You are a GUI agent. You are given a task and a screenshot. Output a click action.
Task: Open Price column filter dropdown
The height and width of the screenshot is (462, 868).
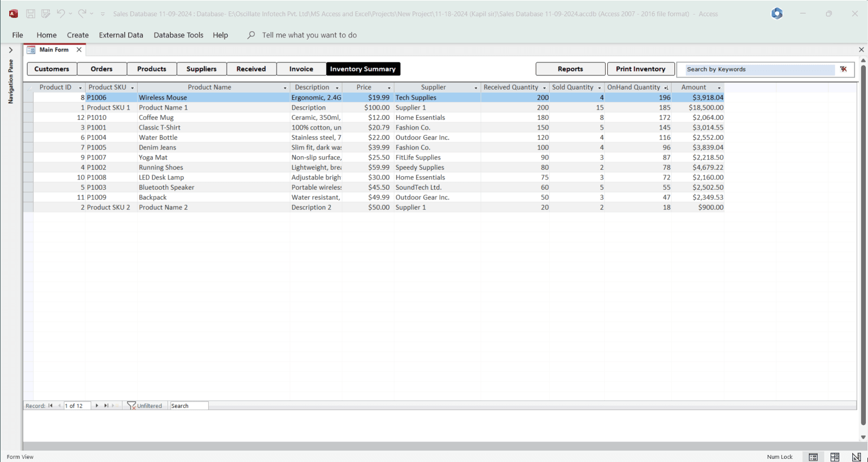pyautogui.click(x=389, y=88)
